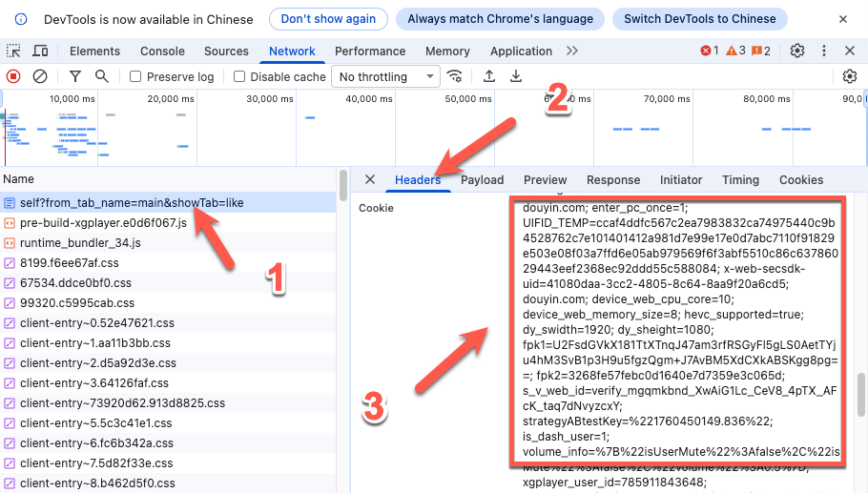Click Switch DevTools to Chinese button
Viewport: 868px width, 493px height.
point(700,19)
